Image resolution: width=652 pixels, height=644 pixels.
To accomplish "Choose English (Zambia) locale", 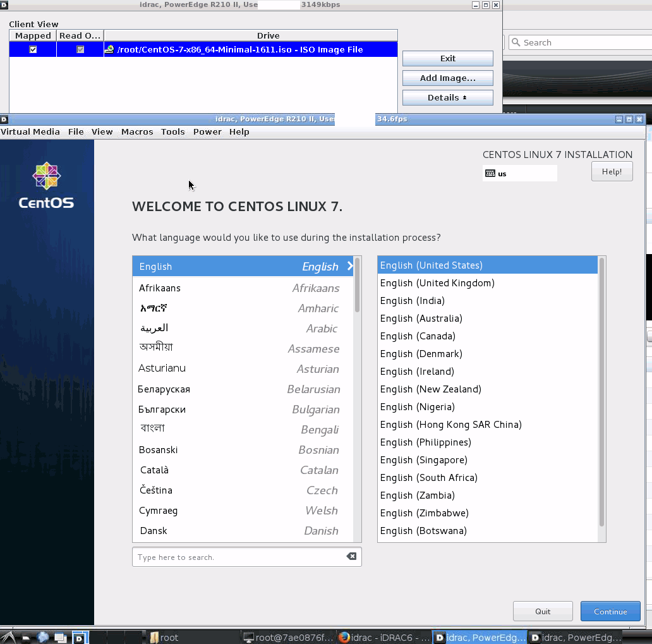I will click(487, 495).
